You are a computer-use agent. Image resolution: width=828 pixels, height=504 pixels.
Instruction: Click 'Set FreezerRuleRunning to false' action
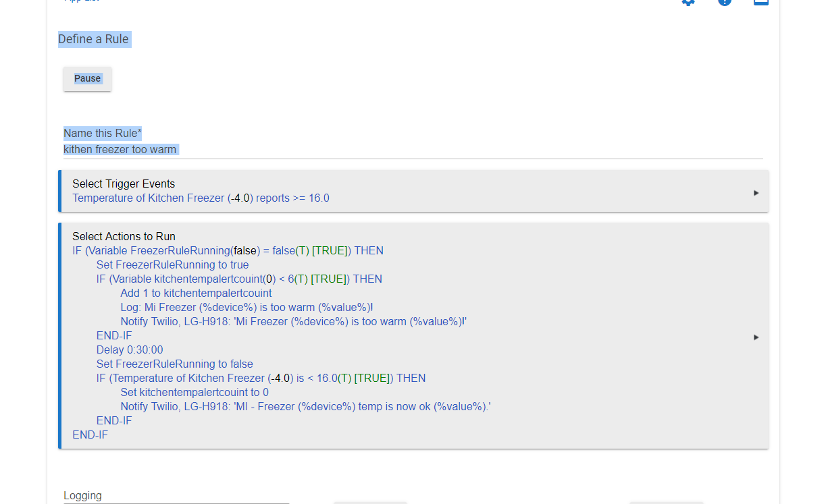174,364
